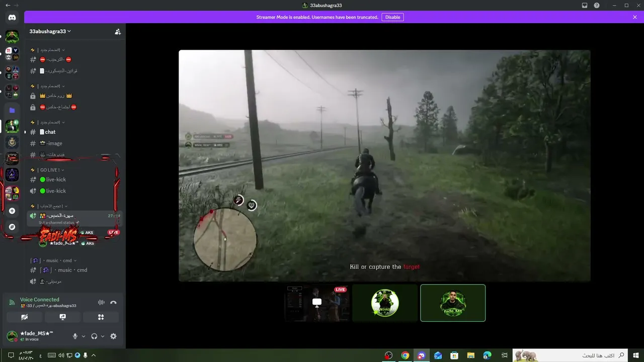
Task: Focus the Windows taskbar search box
Action: point(571,355)
